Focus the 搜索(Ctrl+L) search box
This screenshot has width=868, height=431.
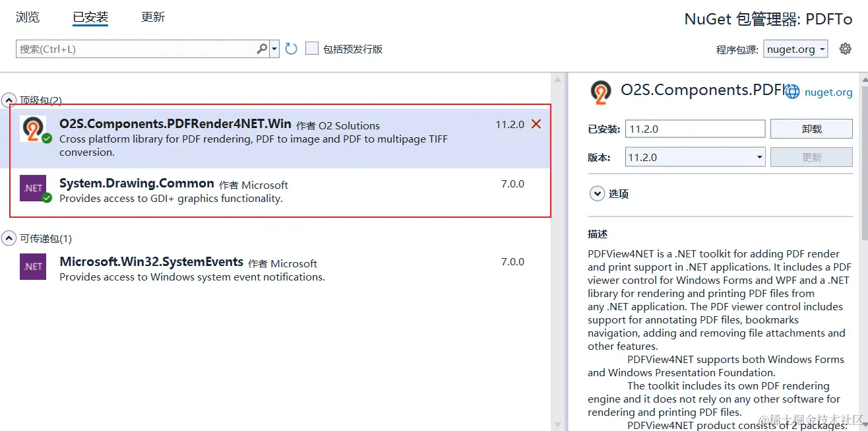[x=136, y=49]
